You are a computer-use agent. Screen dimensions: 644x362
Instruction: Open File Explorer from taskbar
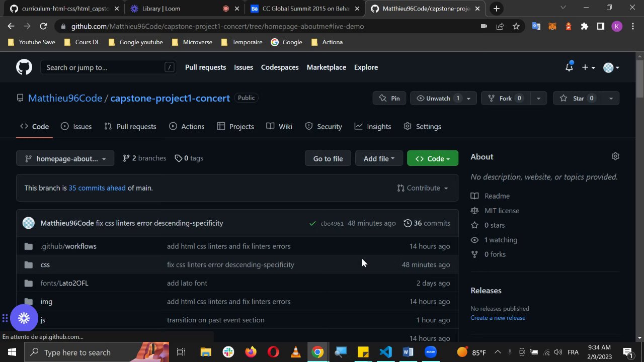tap(206, 352)
